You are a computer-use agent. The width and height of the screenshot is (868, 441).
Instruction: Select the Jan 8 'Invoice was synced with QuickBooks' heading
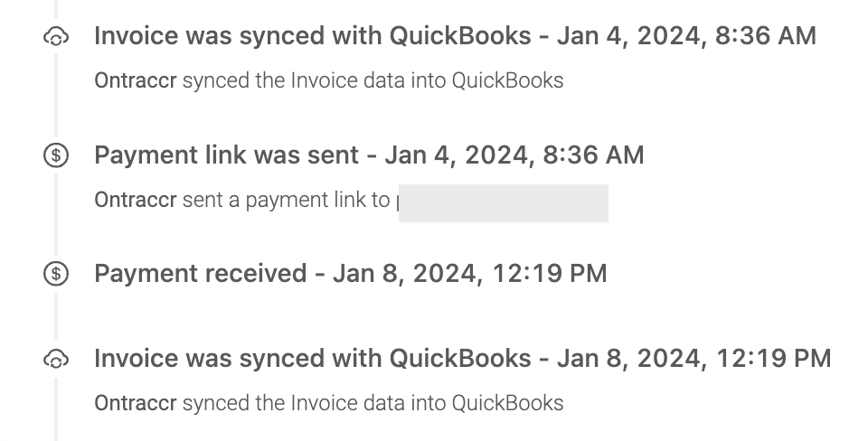463,359
